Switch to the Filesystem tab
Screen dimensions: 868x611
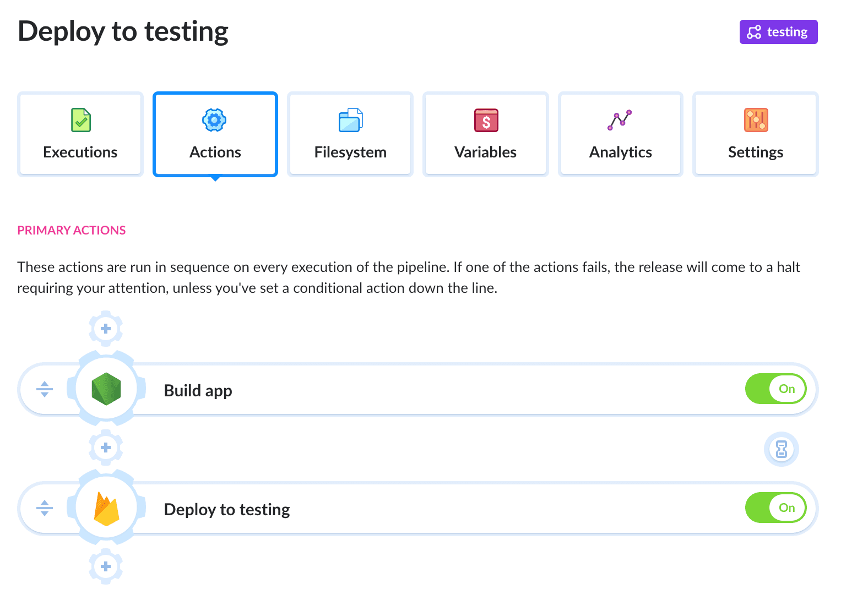tap(350, 135)
